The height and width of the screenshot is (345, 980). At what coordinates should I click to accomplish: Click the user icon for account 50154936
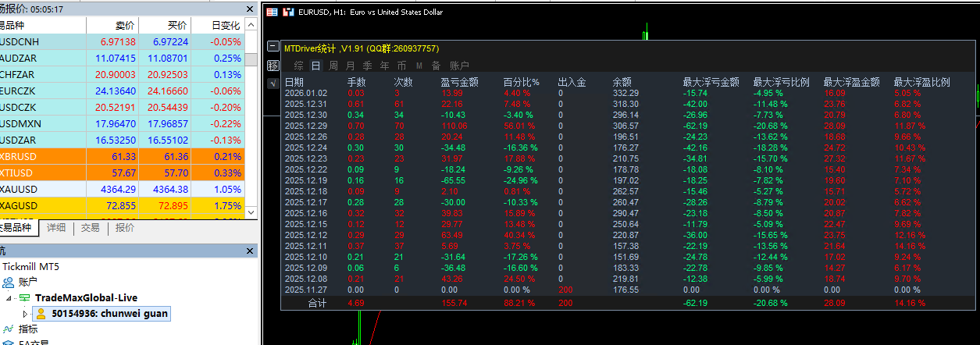click(42, 314)
